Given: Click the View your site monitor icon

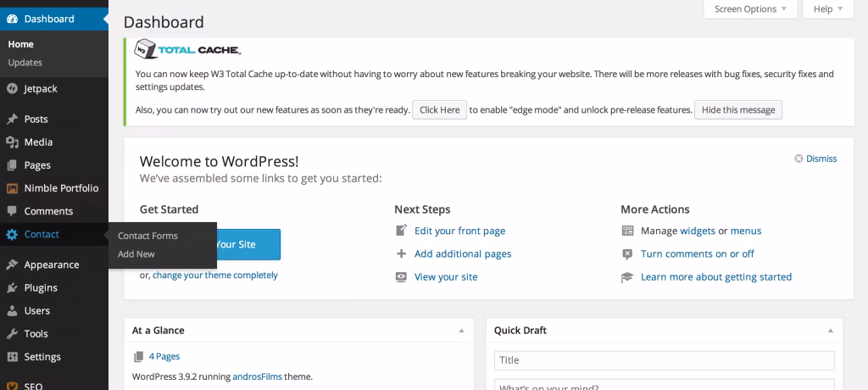Looking at the screenshot, I should point(401,277).
